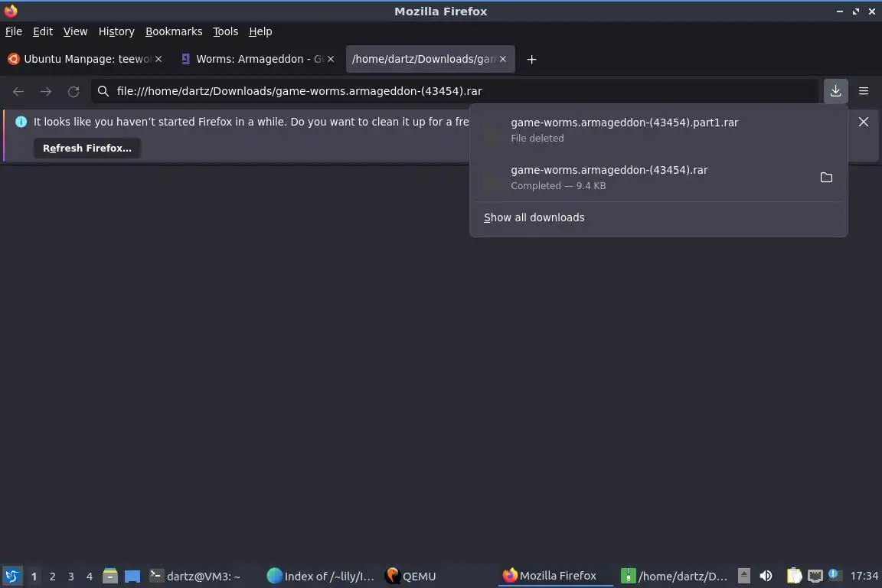Open the system start menu icon

click(x=11, y=576)
